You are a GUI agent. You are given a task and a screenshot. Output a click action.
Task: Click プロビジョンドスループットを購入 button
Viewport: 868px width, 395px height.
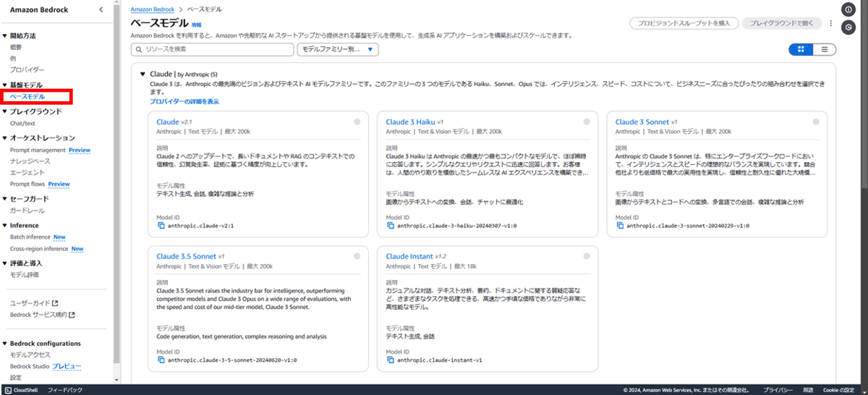(x=684, y=23)
